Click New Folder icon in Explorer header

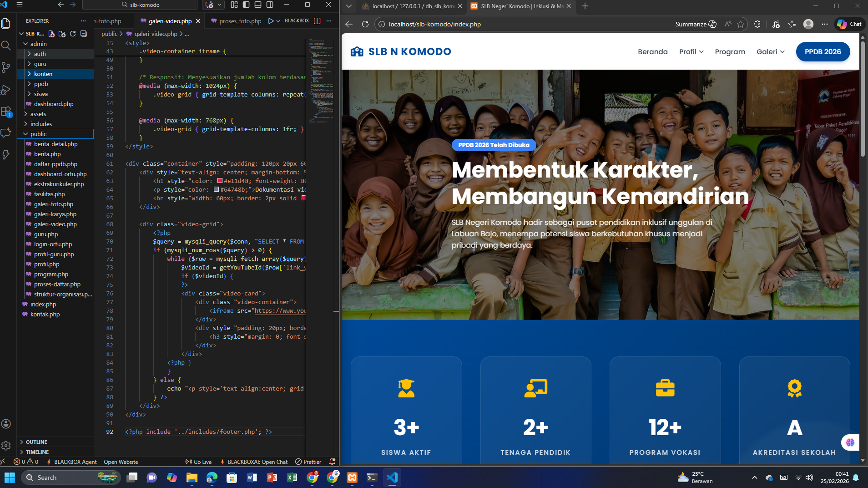[x=62, y=34]
